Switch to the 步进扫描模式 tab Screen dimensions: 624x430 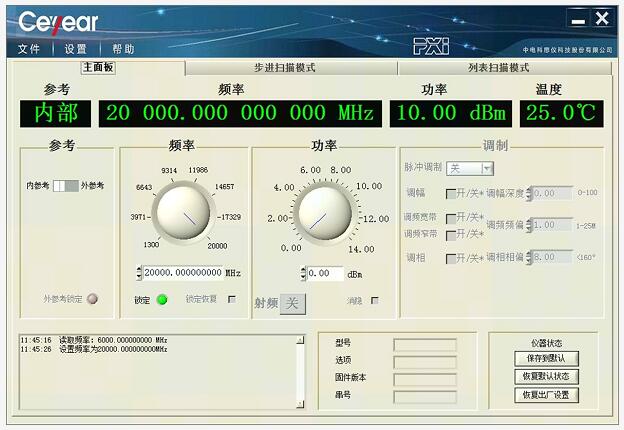(284, 68)
